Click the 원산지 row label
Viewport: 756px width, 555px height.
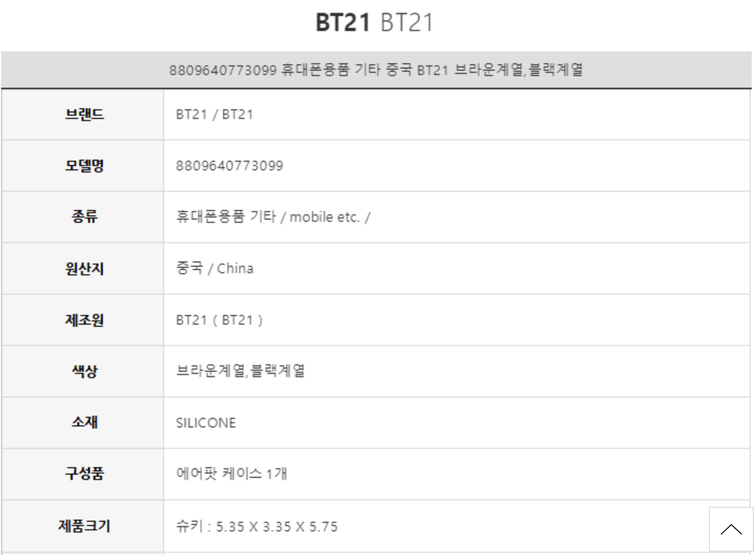pos(84,268)
